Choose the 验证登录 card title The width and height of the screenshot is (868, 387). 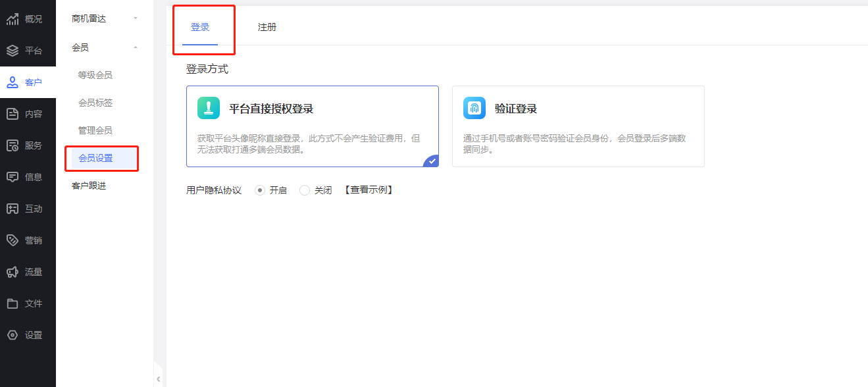(516, 109)
